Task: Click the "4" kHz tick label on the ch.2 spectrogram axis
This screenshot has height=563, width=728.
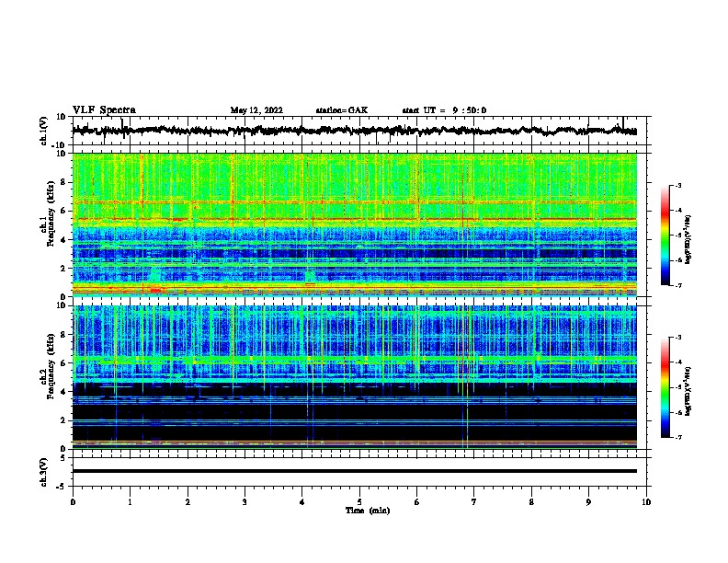Action: point(63,392)
